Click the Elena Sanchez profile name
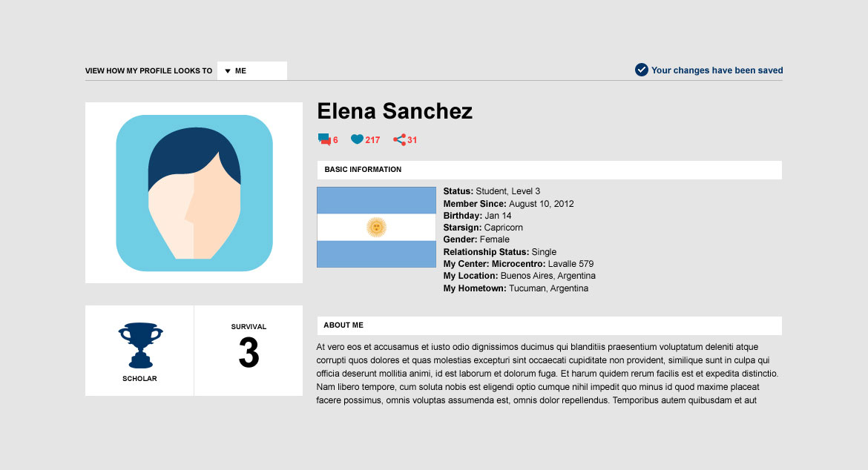This screenshot has height=470, width=868. [395, 111]
